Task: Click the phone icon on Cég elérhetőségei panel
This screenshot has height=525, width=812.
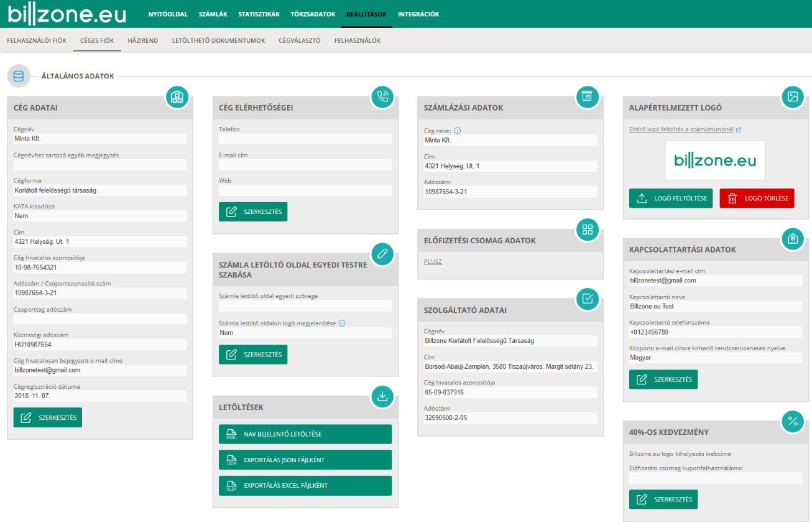Action: tap(382, 97)
